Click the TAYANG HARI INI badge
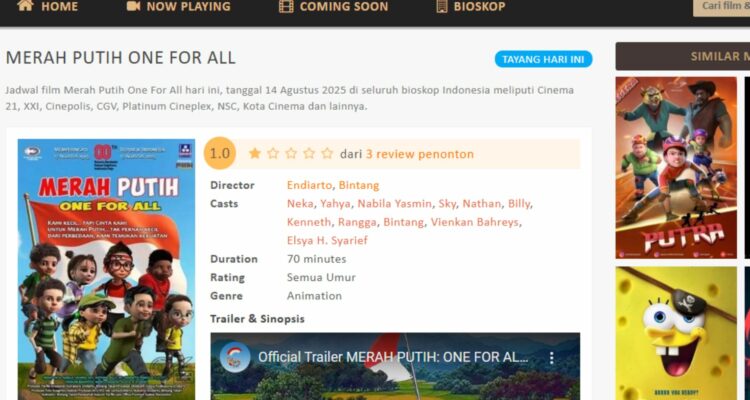The width and height of the screenshot is (750, 400). (x=543, y=59)
